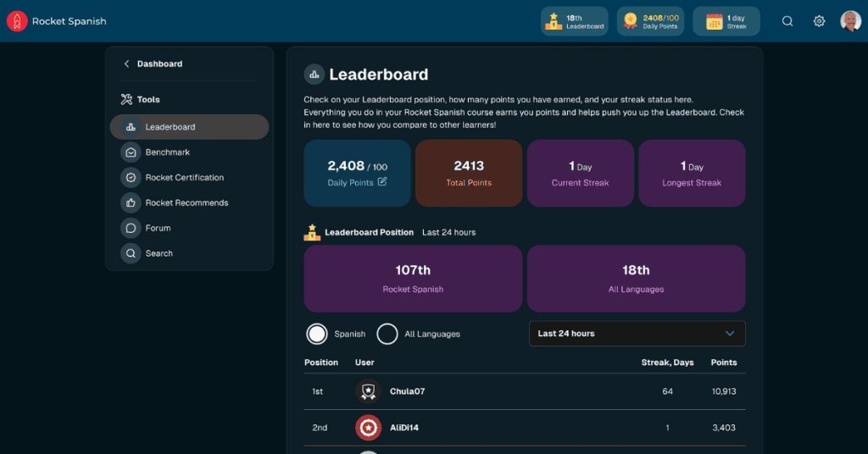Screen dimensions: 868x454
Task: Click the 2413 Total Points card
Action: tap(469, 173)
